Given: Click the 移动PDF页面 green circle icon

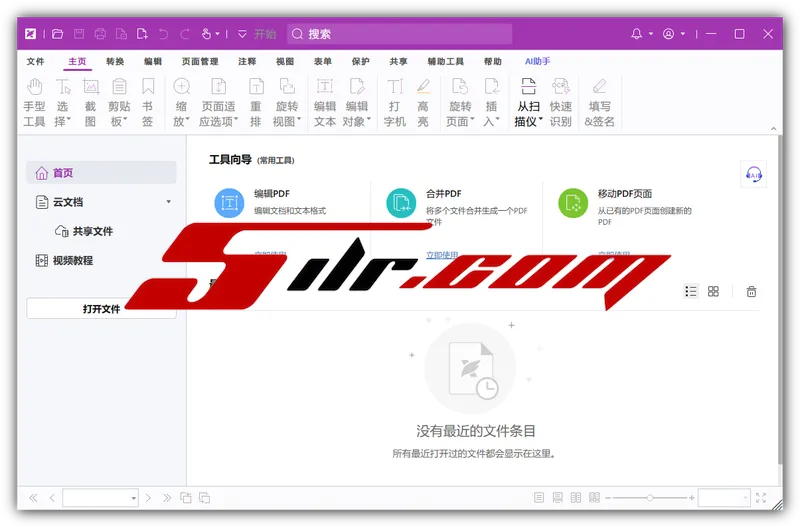Looking at the screenshot, I should 573,203.
